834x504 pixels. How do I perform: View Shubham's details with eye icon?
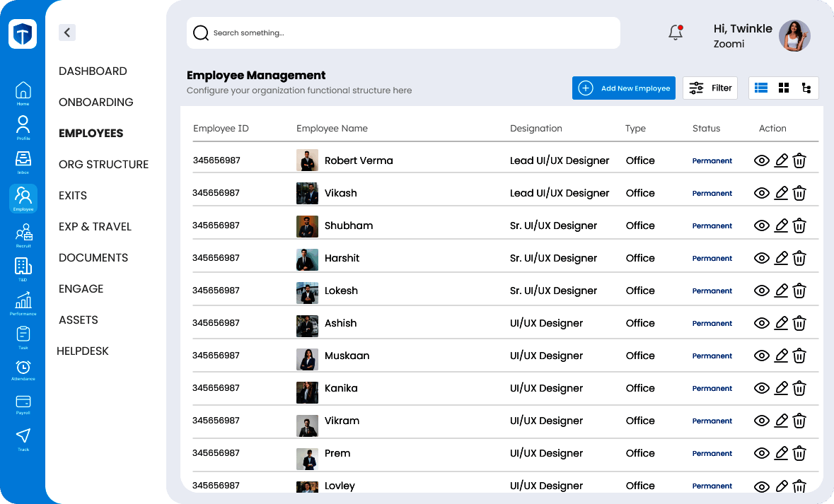click(x=762, y=225)
